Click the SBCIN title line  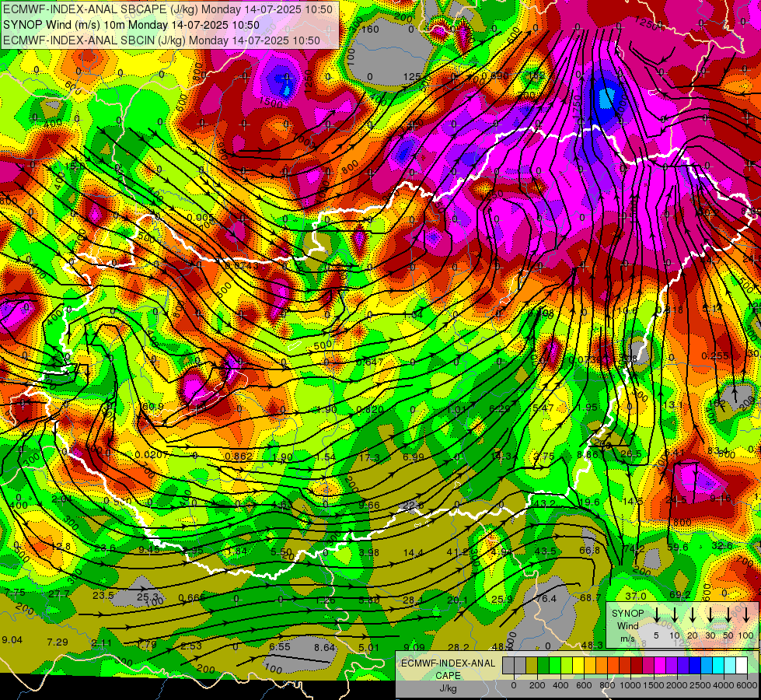coord(162,40)
